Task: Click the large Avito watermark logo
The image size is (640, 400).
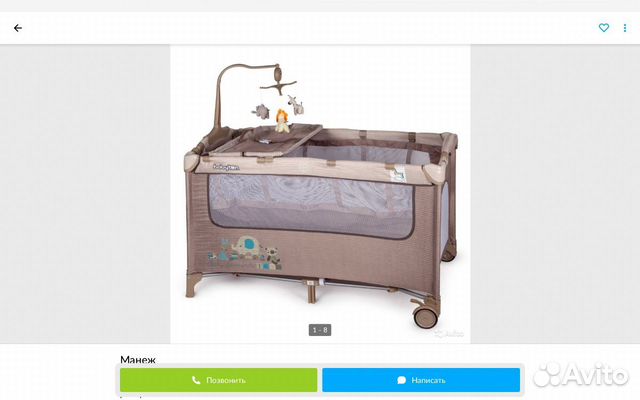Action: 580,374
